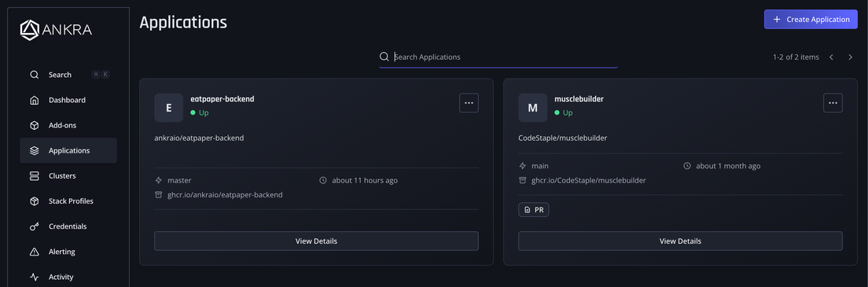Click the K keyboard shortcut badge

coord(105,75)
